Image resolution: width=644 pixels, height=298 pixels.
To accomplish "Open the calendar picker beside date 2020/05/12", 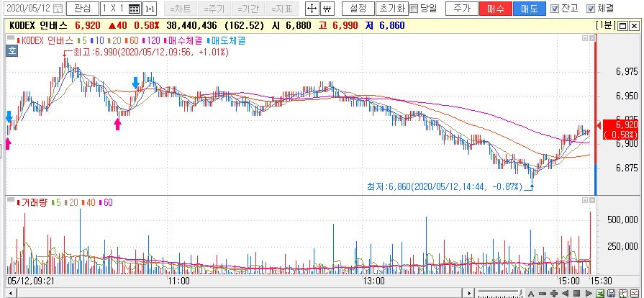I will (59, 8).
